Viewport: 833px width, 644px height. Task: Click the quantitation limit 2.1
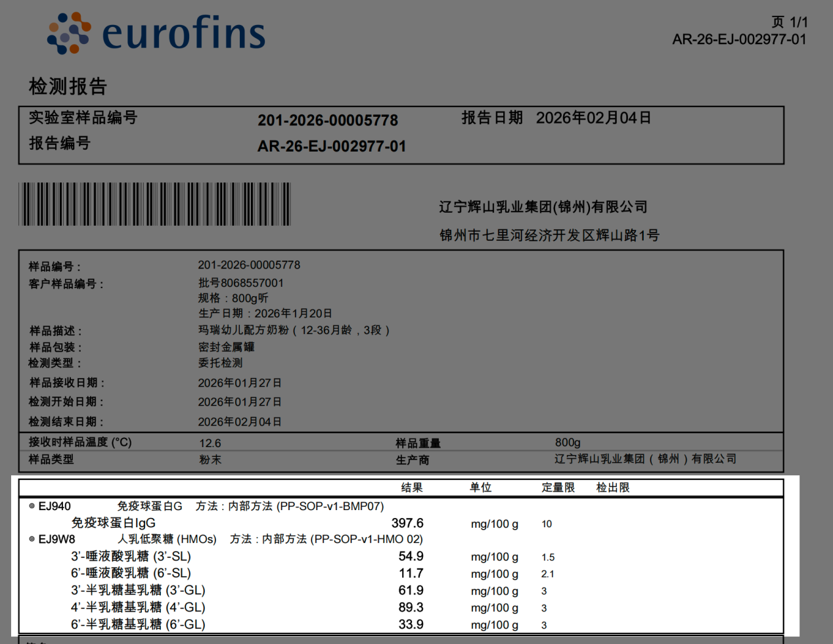click(548, 574)
